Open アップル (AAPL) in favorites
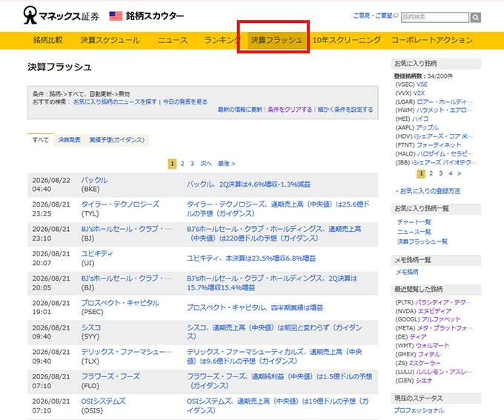504x420 pixels. click(x=427, y=127)
